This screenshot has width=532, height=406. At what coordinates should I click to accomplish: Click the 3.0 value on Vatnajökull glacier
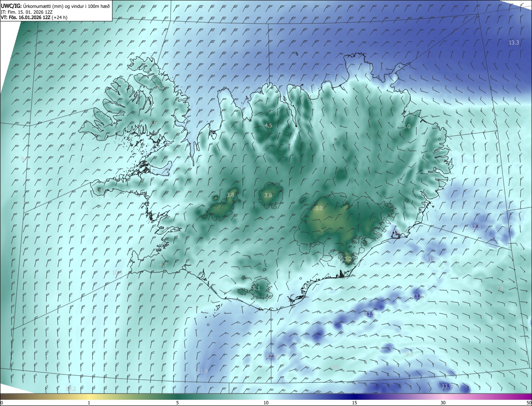tap(319, 208)
